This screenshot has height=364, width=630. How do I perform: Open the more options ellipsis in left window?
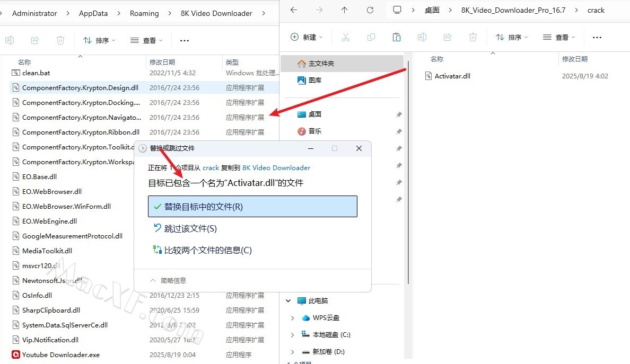pyautogui.click(x=185, y=41)
